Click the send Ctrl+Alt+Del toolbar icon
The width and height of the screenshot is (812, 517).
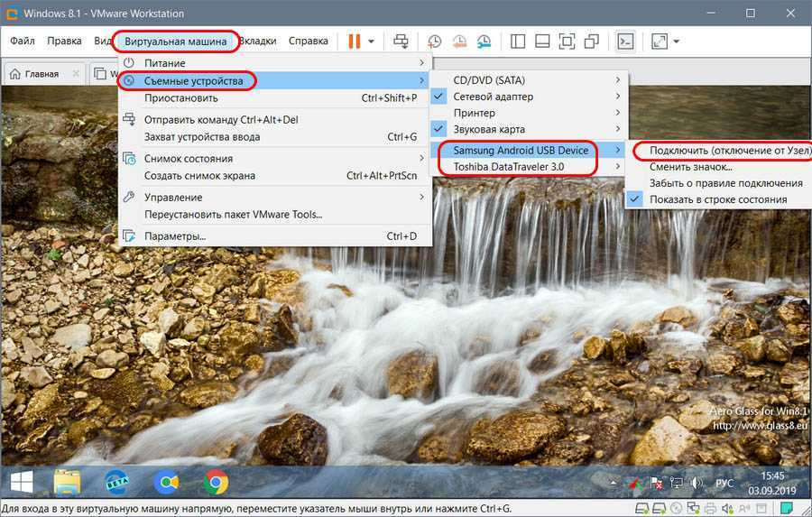point(401,42)
